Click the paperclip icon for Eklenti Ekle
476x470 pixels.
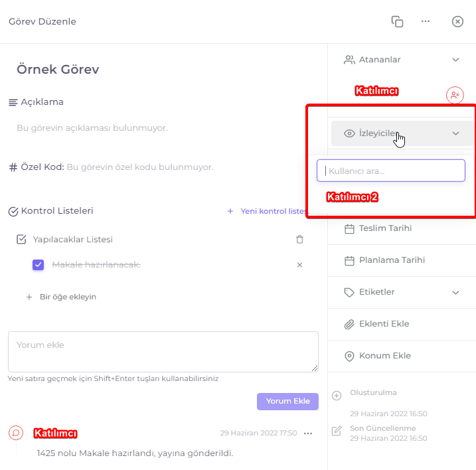[349, 324]
